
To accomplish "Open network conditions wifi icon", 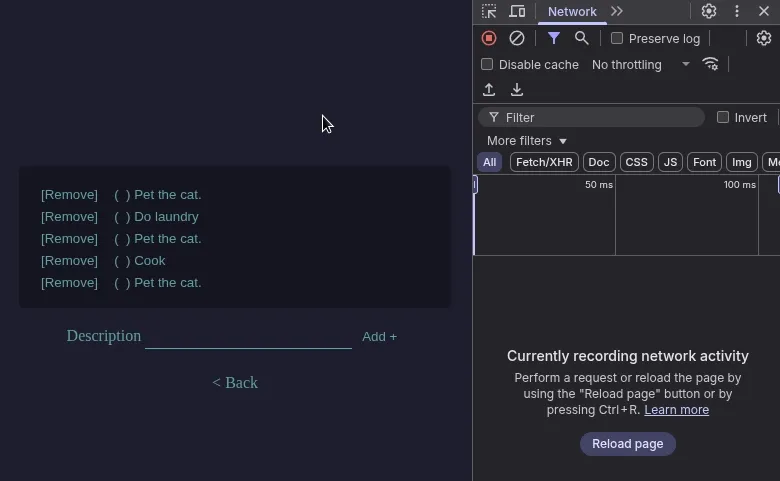I will tap(710, 64).
